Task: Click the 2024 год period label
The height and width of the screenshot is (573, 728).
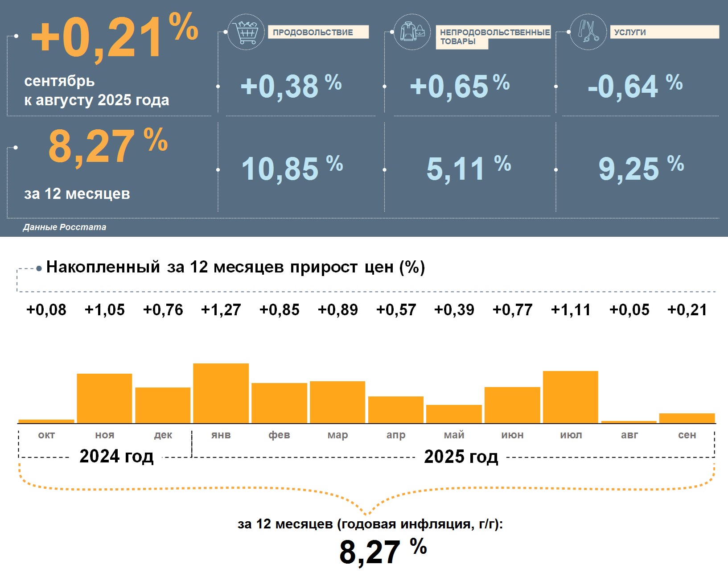Action: click(x=116, y=457)
